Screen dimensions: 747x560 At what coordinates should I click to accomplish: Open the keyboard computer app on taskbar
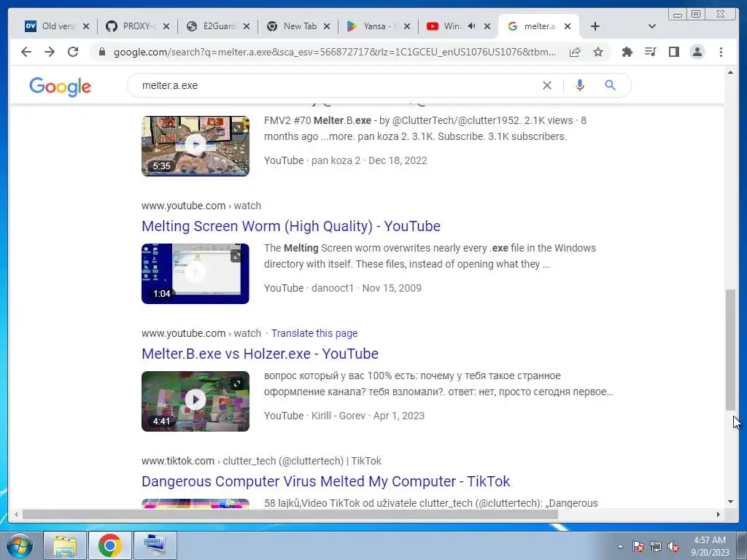(x=155, y=545)
